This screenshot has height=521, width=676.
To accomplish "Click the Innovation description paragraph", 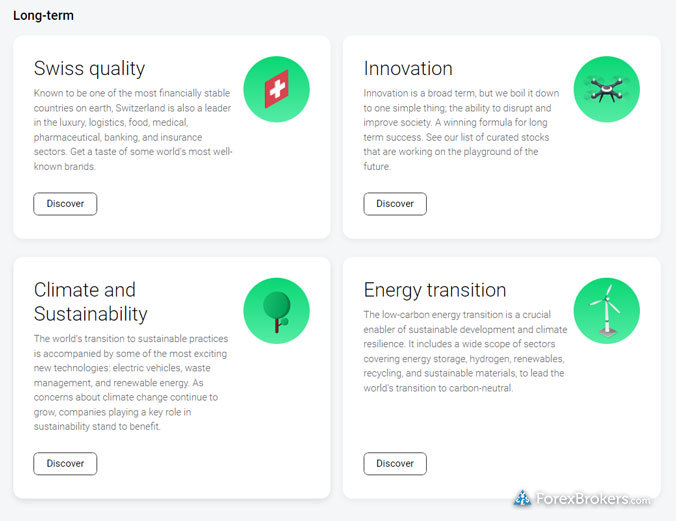I will (461, 130).
